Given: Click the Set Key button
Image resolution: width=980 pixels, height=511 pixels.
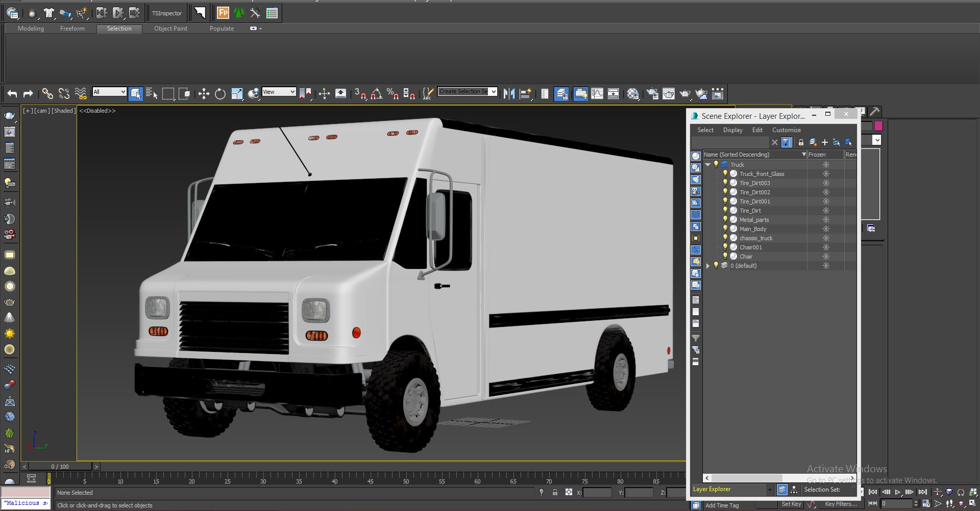Looking at the screenshot, I should [x=791, y=504].
